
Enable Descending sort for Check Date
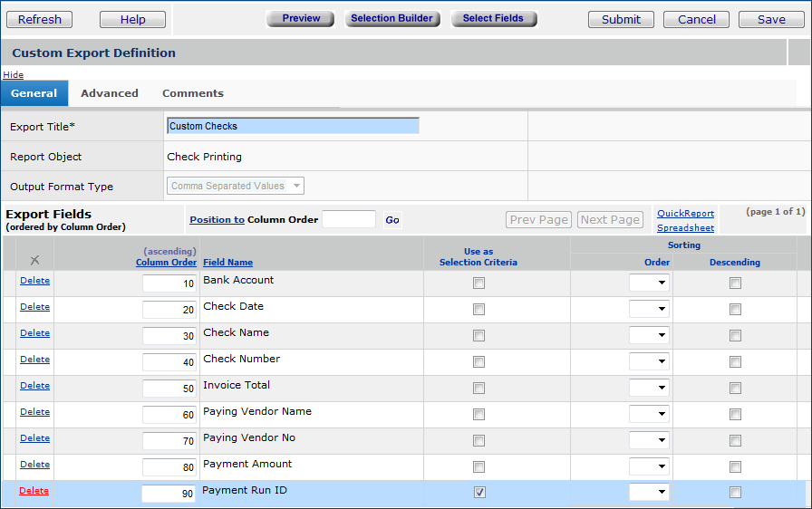coord(735,310)
